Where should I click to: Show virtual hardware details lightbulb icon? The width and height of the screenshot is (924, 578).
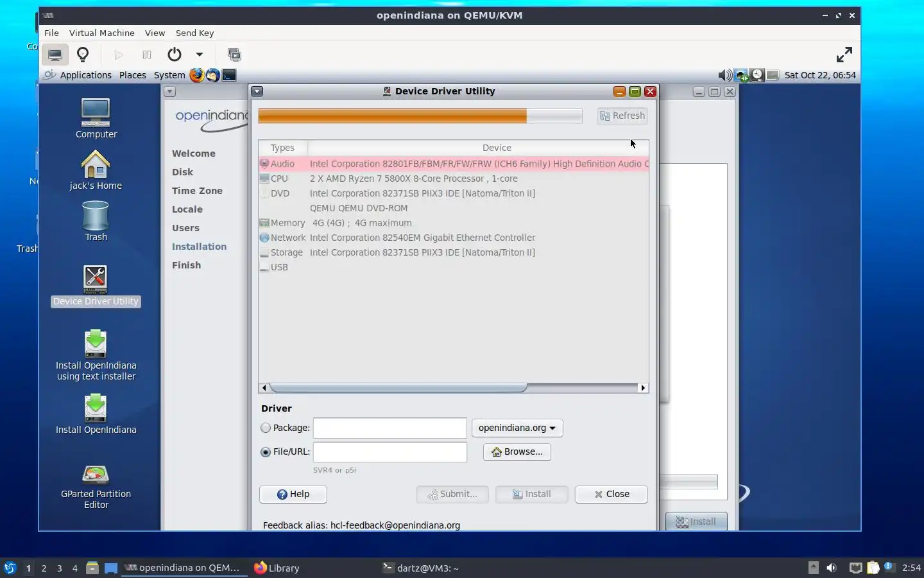click(83, 55)
